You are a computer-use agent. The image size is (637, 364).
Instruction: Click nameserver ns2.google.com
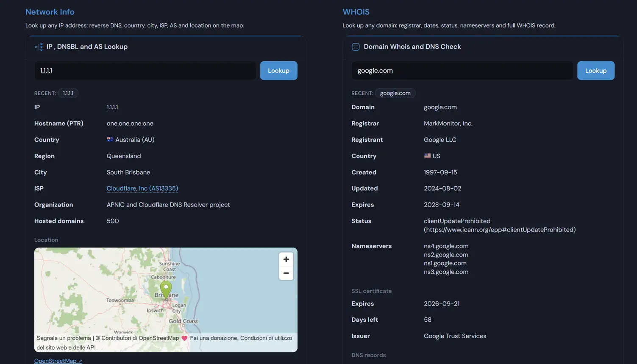pos(446,255)
